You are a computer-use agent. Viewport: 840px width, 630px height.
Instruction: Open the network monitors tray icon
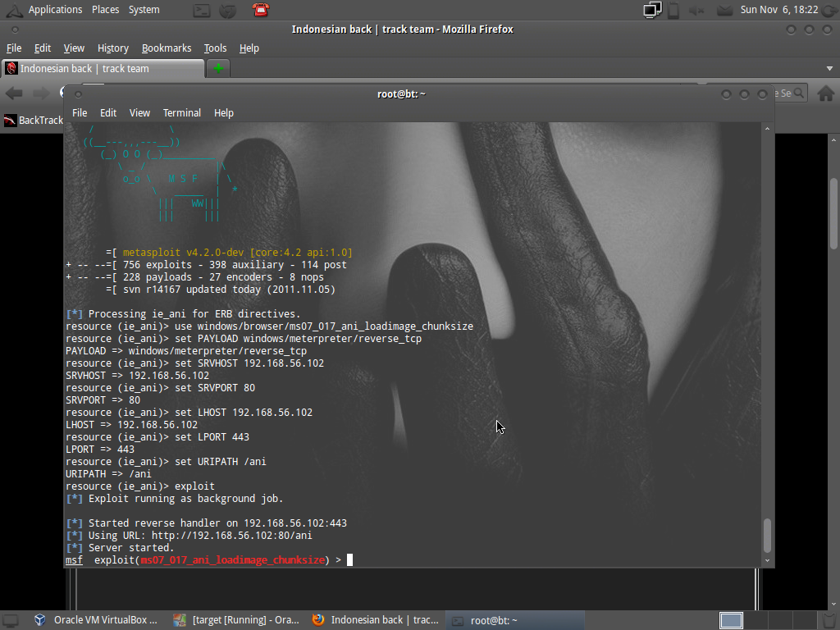coord(652,10)
